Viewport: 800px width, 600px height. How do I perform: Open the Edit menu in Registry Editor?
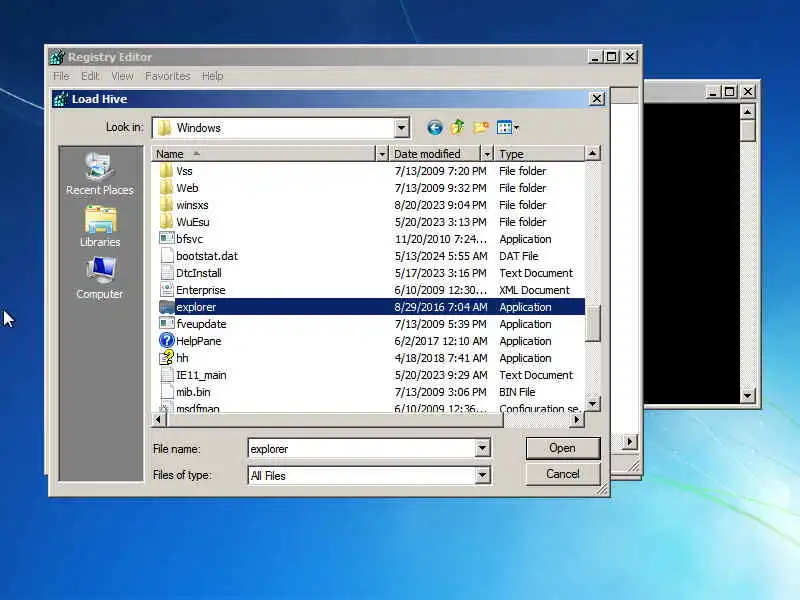90,76
